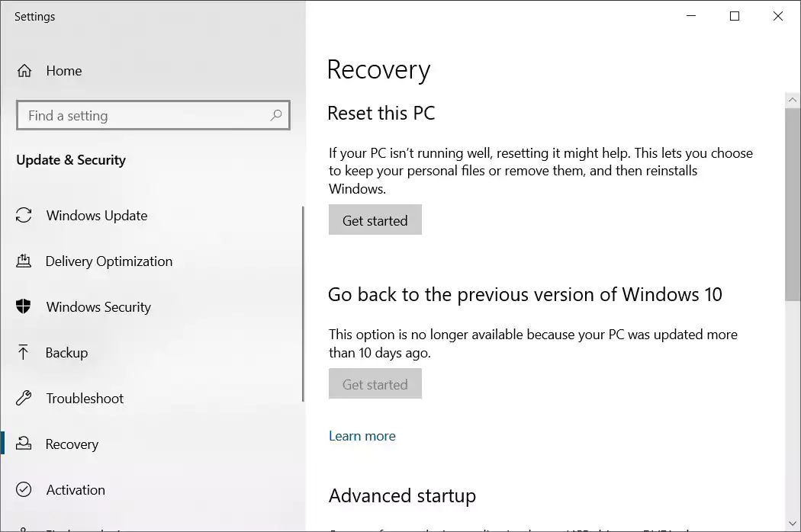
Task: Open Windows Update section
Action: click(97, 216)
